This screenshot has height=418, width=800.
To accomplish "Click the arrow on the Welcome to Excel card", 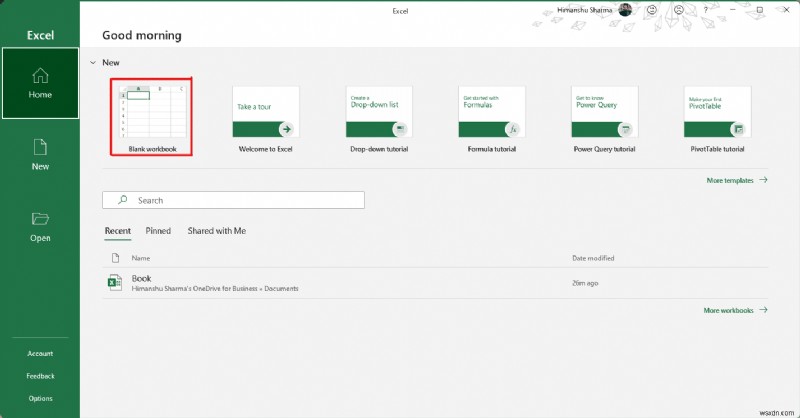I will [287, 129].
